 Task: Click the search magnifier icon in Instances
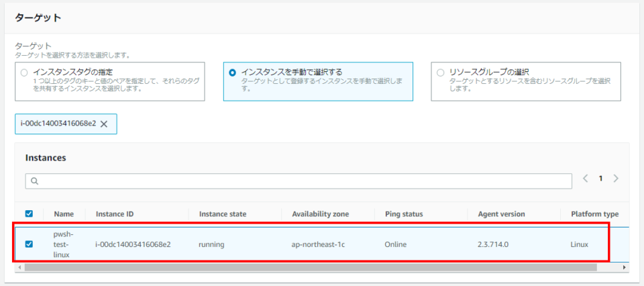(34, 181)
